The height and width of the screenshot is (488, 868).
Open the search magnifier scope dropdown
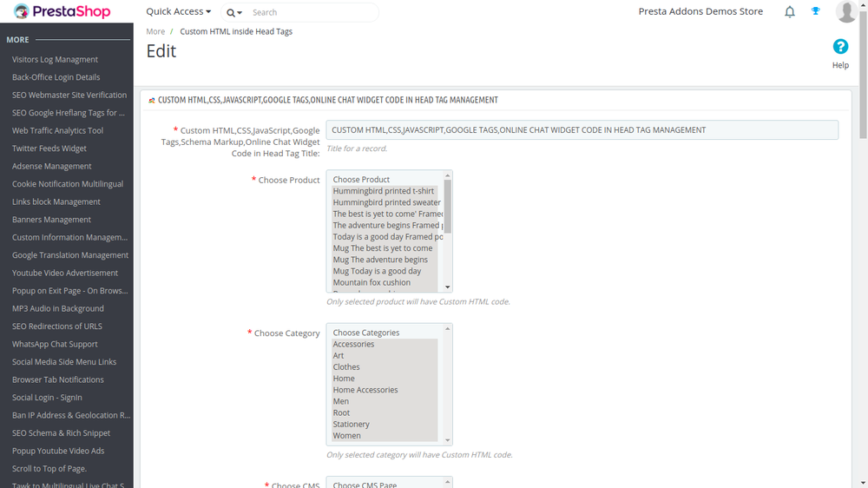234,13
